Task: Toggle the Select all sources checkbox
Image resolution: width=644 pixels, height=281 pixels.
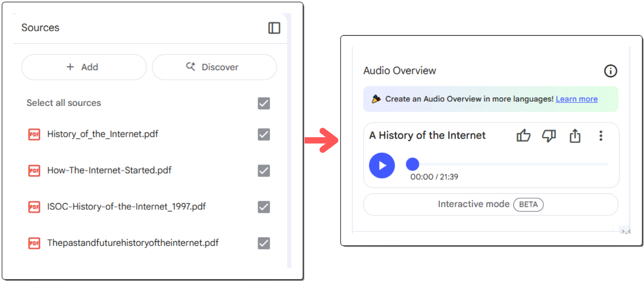Action: pos(264,103)
